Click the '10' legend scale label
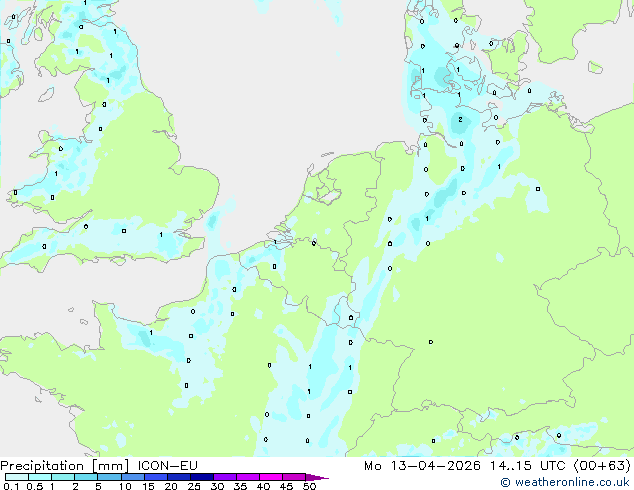 point(125,486)
